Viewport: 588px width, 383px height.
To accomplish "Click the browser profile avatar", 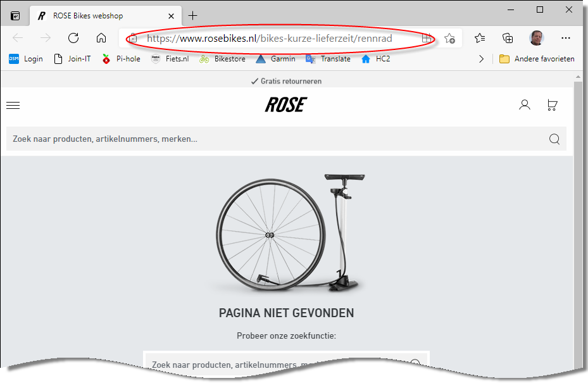I will [x=536, y=38].
